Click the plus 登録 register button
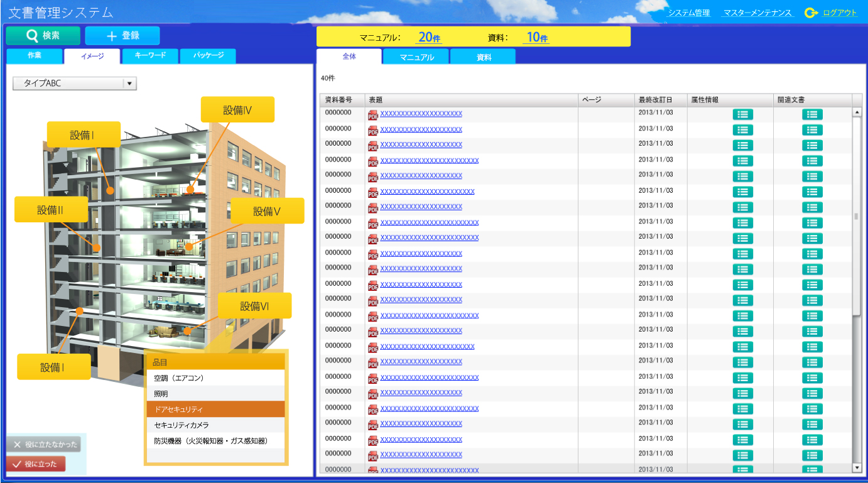Screen dimensions: 868x483 122,36
